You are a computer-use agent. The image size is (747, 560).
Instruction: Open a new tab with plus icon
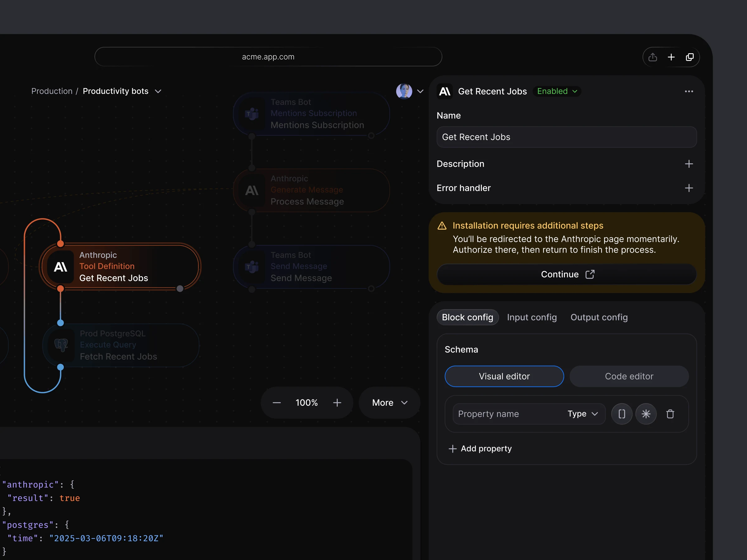point(671,57)
